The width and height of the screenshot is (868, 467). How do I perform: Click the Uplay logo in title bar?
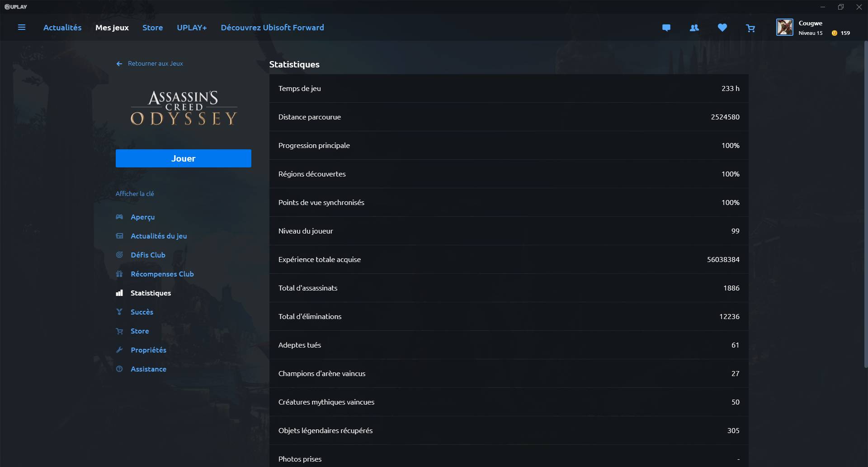(x=16, y=7)
